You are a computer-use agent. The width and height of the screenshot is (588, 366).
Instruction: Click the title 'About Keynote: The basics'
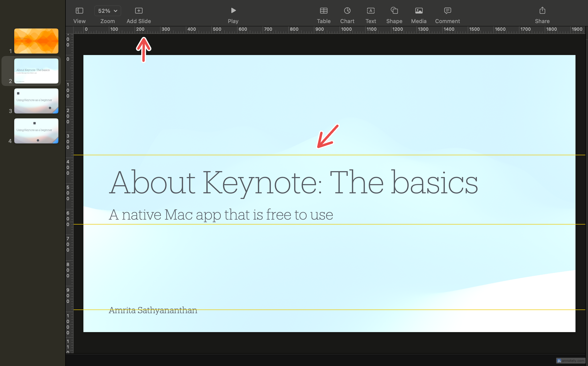pos(292,183)
